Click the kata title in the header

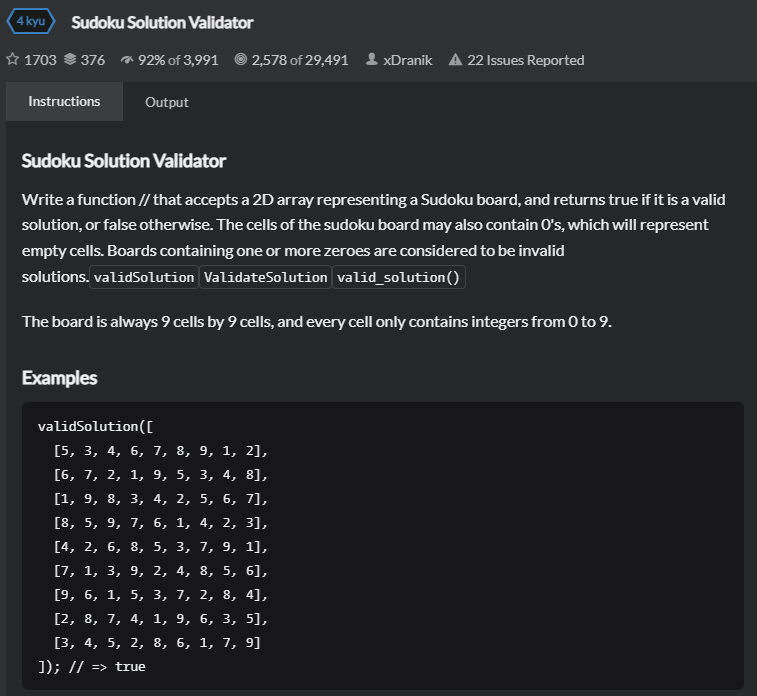pos(163,22)
